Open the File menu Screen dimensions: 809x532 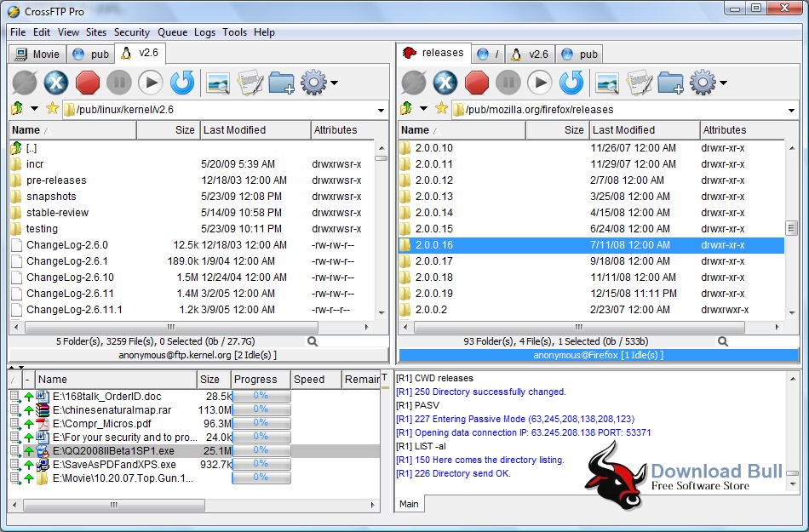[x=18, y=32]
